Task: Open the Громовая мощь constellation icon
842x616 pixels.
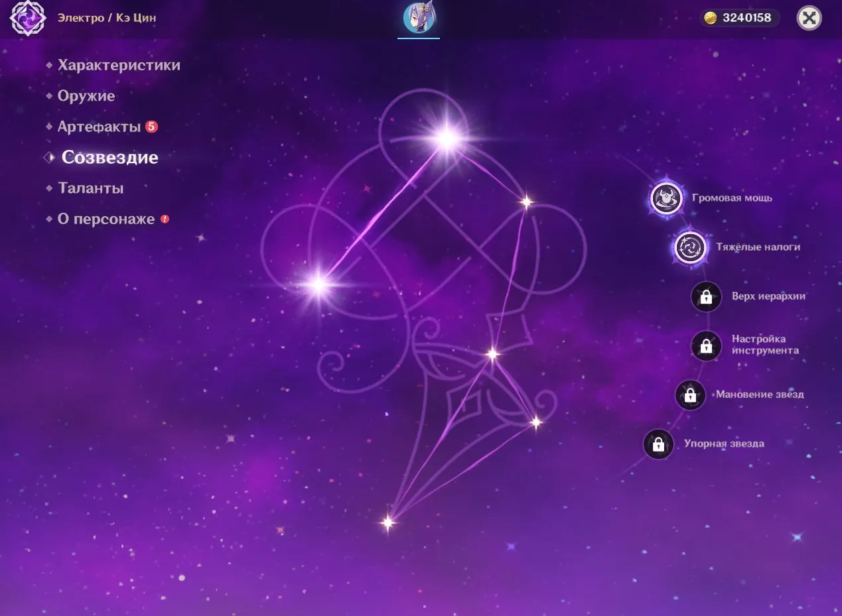Action: click(x=666, y=198)
